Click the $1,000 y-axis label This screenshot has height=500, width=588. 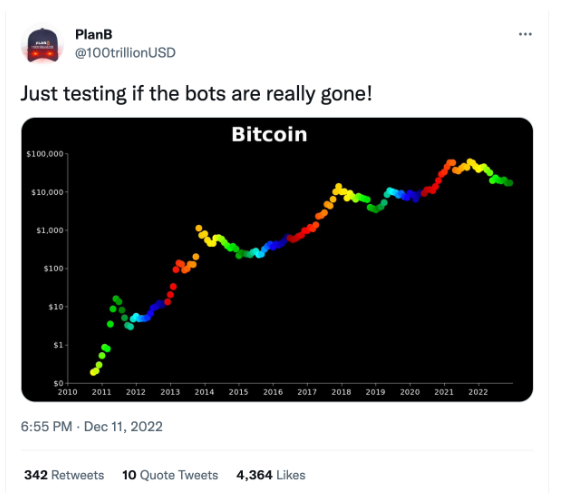(x=50, y=230)
